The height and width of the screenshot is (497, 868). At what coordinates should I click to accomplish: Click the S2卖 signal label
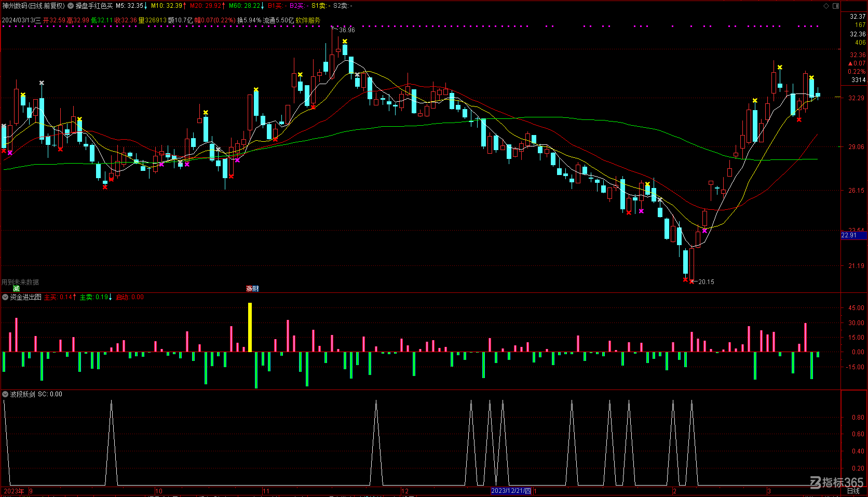coord(343,6)
